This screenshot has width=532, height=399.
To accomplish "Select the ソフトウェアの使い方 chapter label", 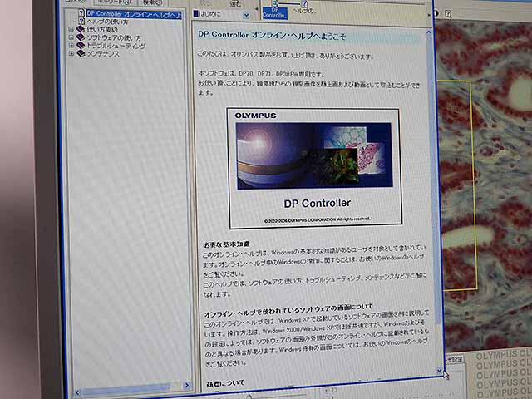I will pos(114,37).
